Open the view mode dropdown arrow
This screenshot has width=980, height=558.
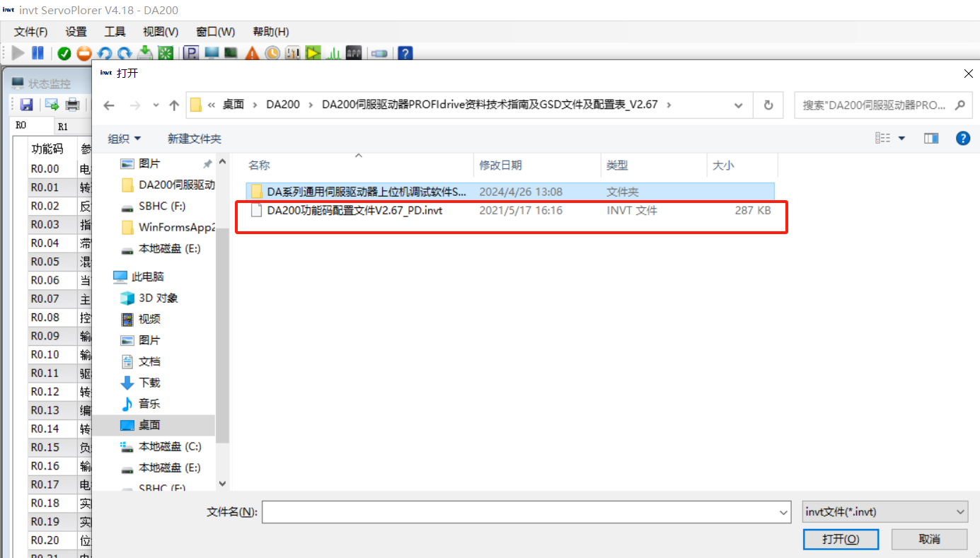901,139
